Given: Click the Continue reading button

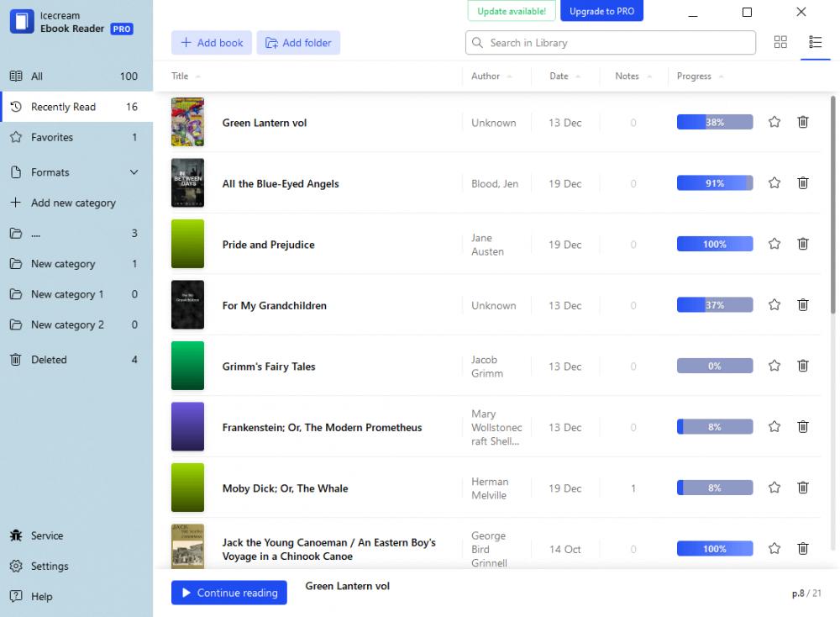Looking at the screenshot, I should 228,593.
